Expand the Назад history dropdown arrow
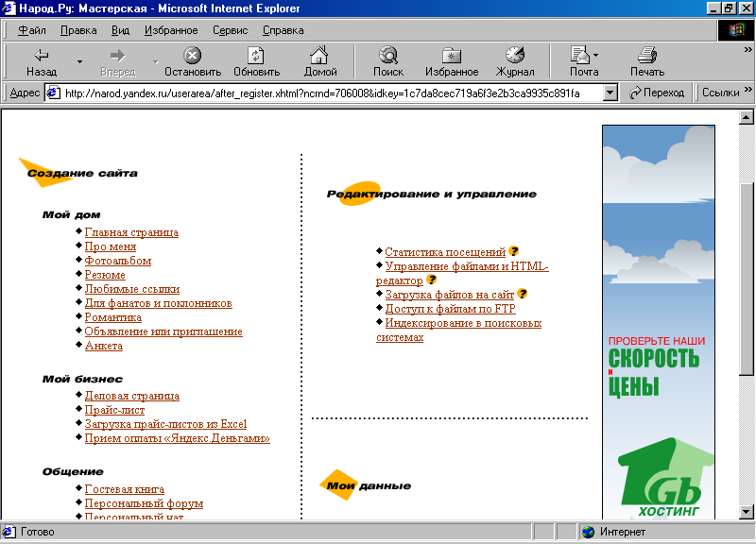Viewport: 756px width, 544px height. pyautogui.click(x=79, y=61)
